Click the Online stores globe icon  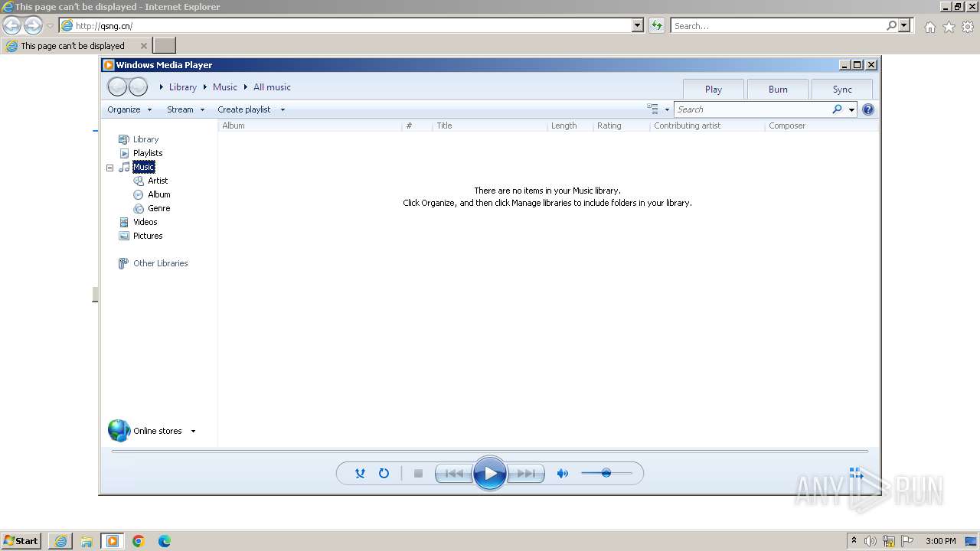[x=119, y=431]
